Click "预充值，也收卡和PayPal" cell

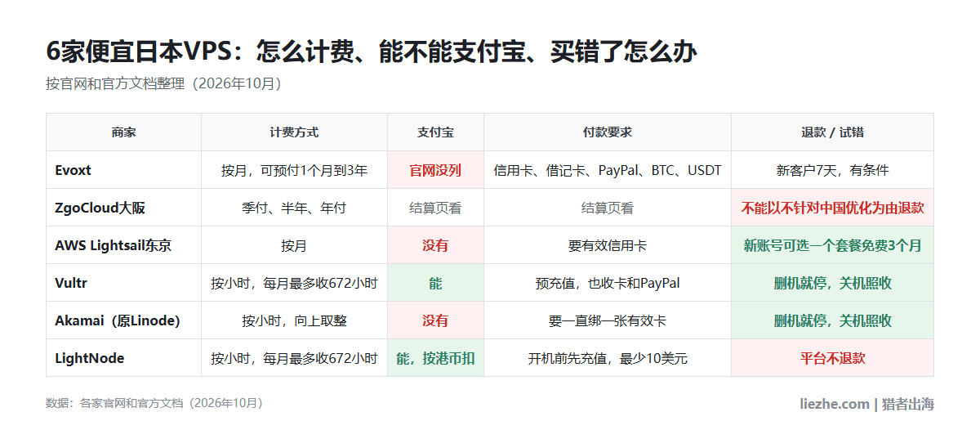pyautogui.click(x=608, y=283)
